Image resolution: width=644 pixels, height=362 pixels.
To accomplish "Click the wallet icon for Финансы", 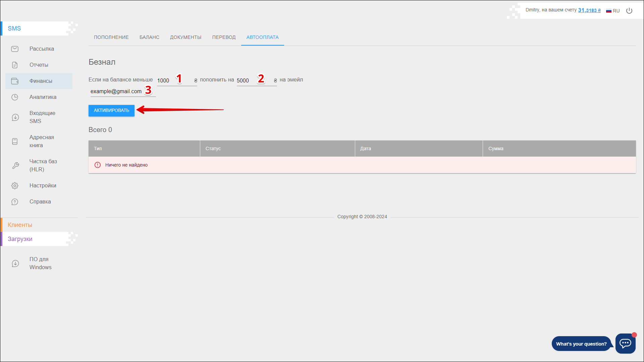I will click(x=15, y=81).
